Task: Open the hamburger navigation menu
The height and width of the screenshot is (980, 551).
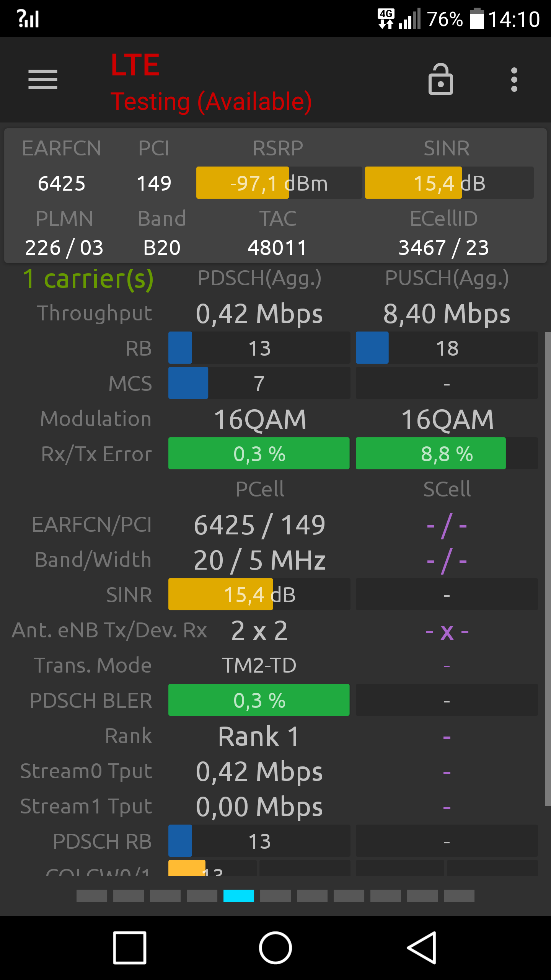Action: point(43,79)
